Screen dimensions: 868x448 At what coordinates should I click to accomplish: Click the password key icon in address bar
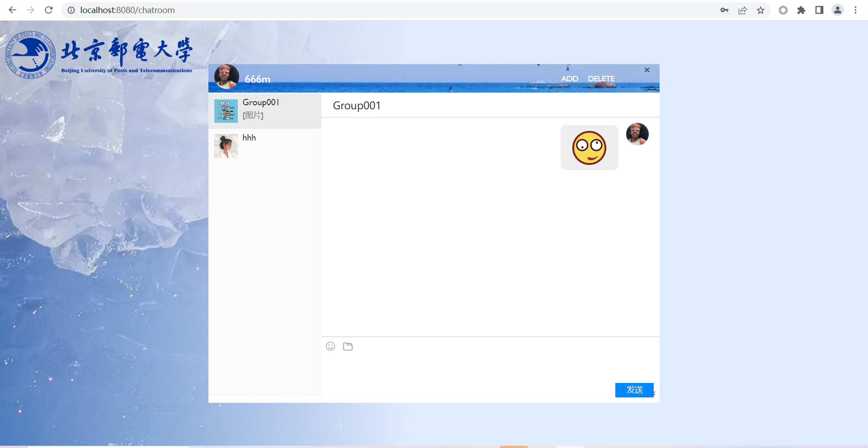[x=724, y=10]
